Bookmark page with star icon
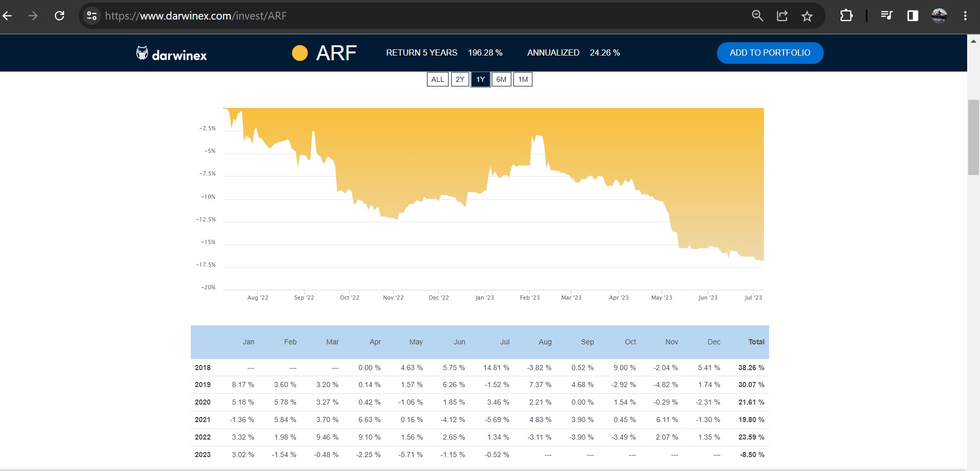This screenshot has height=471, width=980. (807, 16)
